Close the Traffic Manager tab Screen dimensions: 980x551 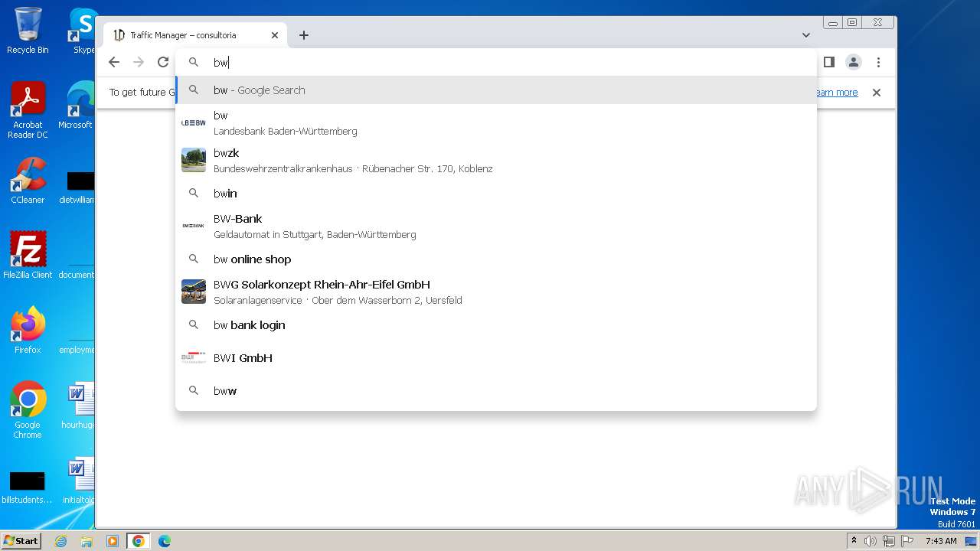275,35
